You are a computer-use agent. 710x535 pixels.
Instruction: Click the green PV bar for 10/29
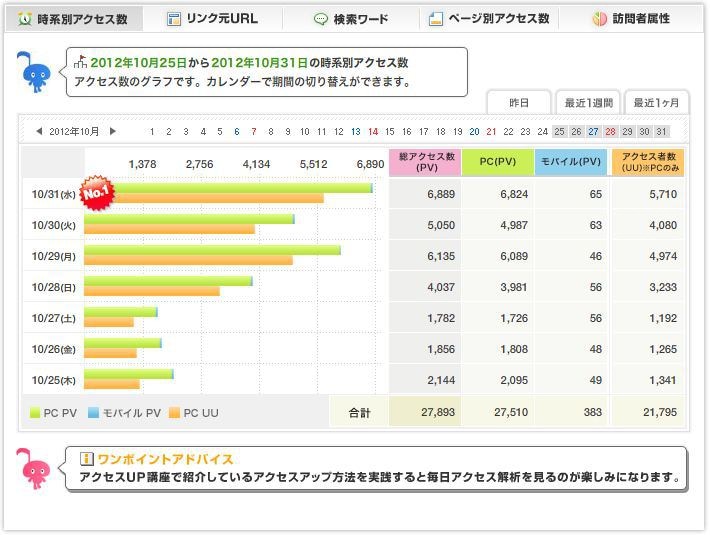point(212,250)
